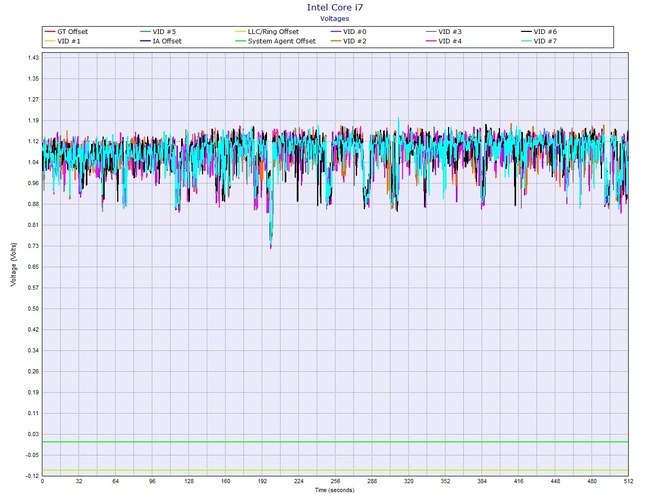Click the 384 tick on time axis
This screenshot has height=502, width=670.
click(x=482, y=481)
